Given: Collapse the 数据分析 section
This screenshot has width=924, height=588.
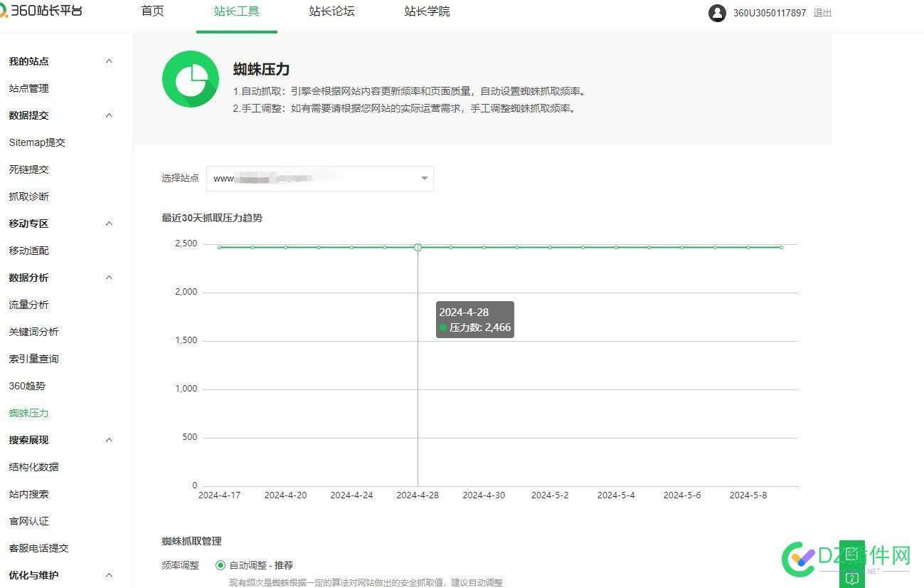Looking at the screenshot, I should pyautogui.click(x=109, y=278).
